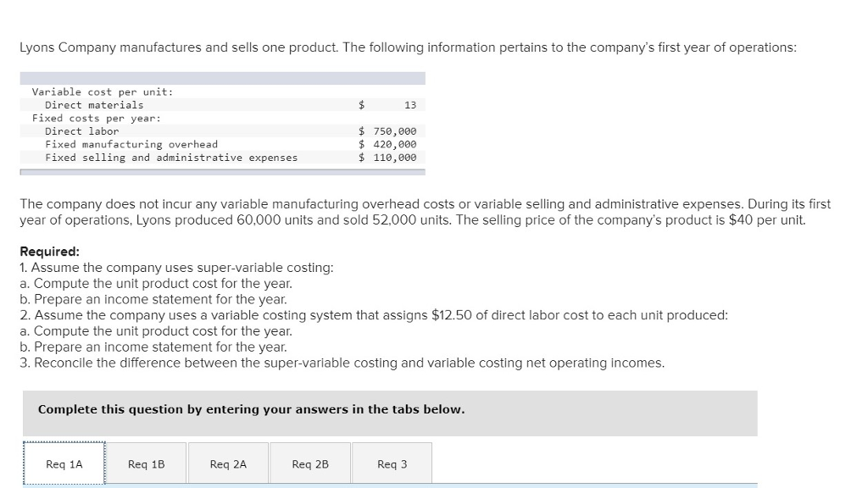Click requirement 3 reconciliation instruction
The width and height of the screenshot is (868, 488).
pyautogui.click(x=343, y=363)
